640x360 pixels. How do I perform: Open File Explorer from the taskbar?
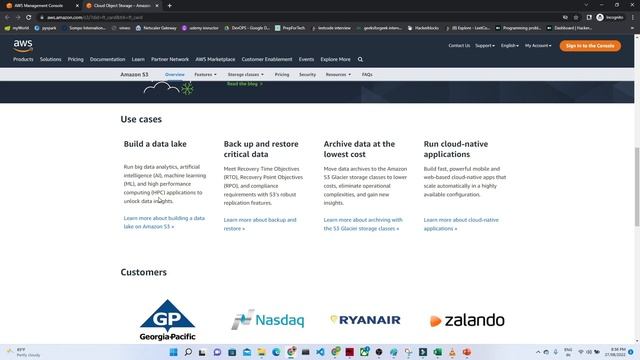[x=262, y=352]
